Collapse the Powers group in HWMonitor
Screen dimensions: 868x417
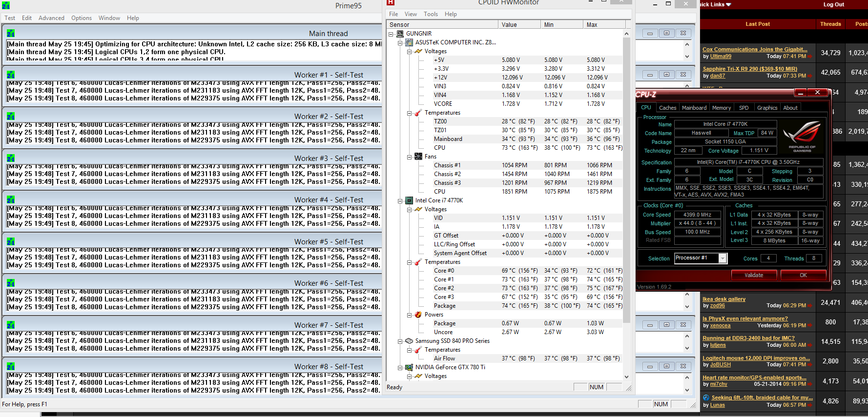tap(410, 315)
